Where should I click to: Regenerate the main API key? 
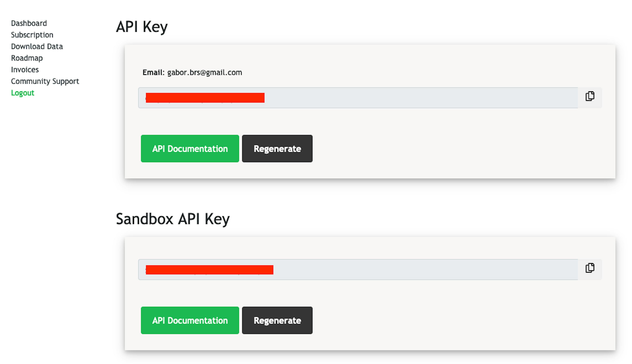pos(277,149)
